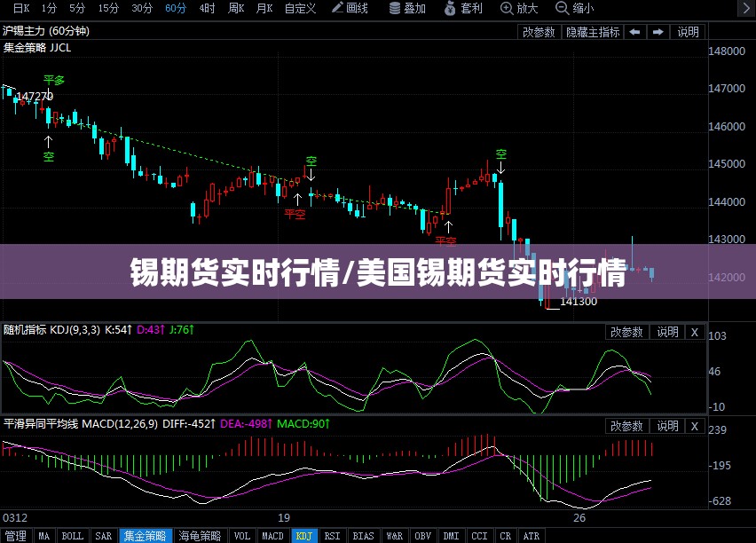Image resolution: width=756 pixels, height=543 pixels.
Task: Select the highlighted 60分 timeframe
Action: click(175, 8)
